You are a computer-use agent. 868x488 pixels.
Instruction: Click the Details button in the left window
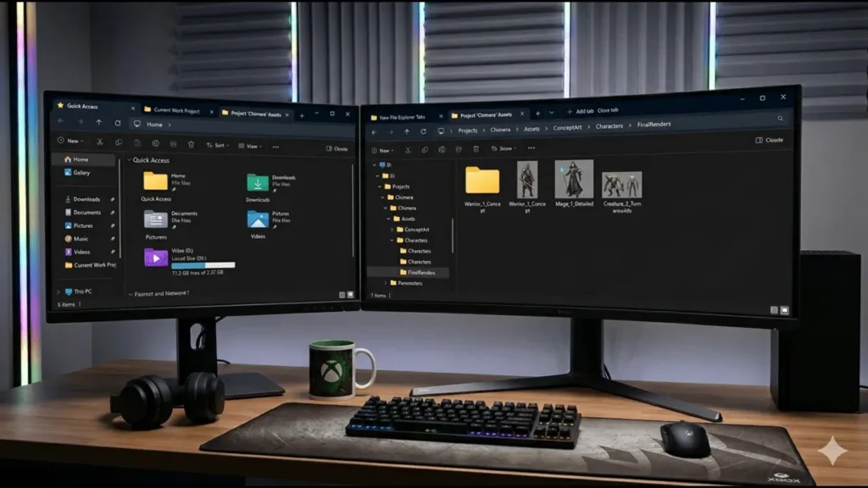(336, 147)
